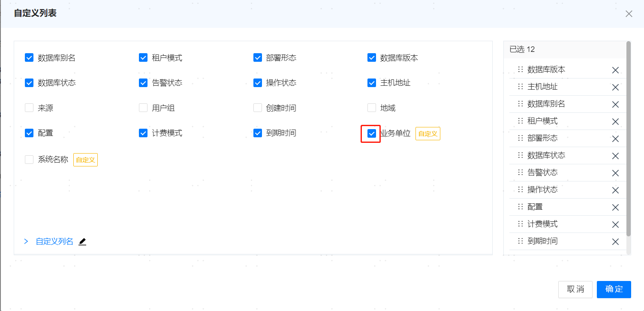The image size is (644, 311).
Task: Click the 自定义 tag beside 业务单位
Action: coord(427,133)
